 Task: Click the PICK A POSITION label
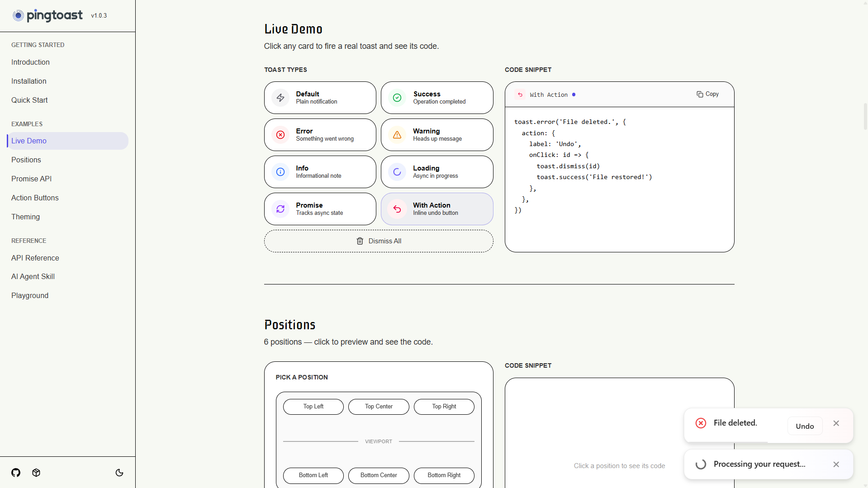coord(302,377)
